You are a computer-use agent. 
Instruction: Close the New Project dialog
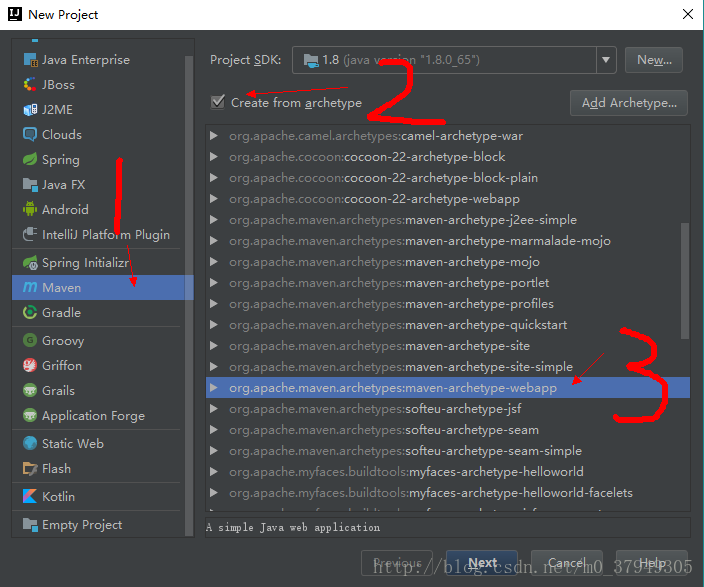pyautogui.click(x=688, y=14)
